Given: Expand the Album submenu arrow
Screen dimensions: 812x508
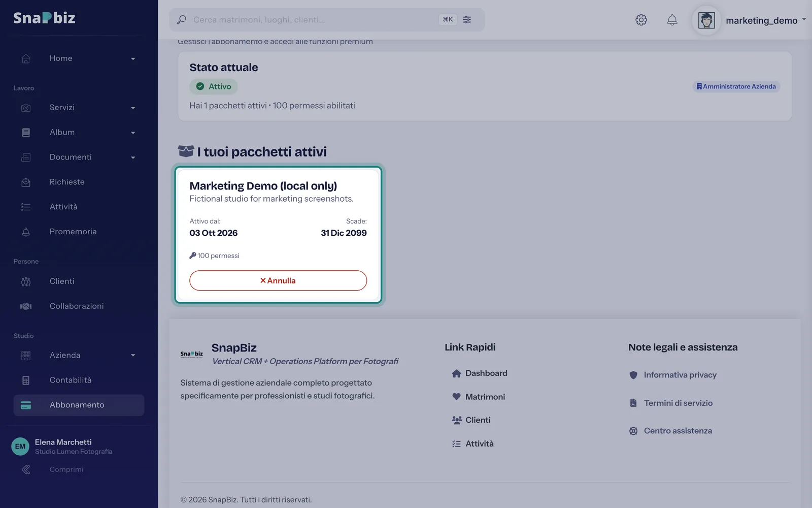Looking at the screenshot, I should coord(133,133).
